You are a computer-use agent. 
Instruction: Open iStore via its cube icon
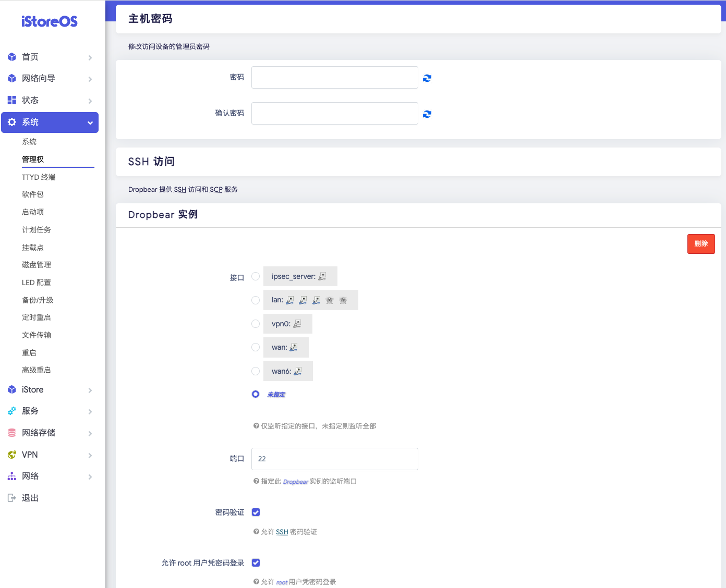pyautogui.click(x=12, y=389)
